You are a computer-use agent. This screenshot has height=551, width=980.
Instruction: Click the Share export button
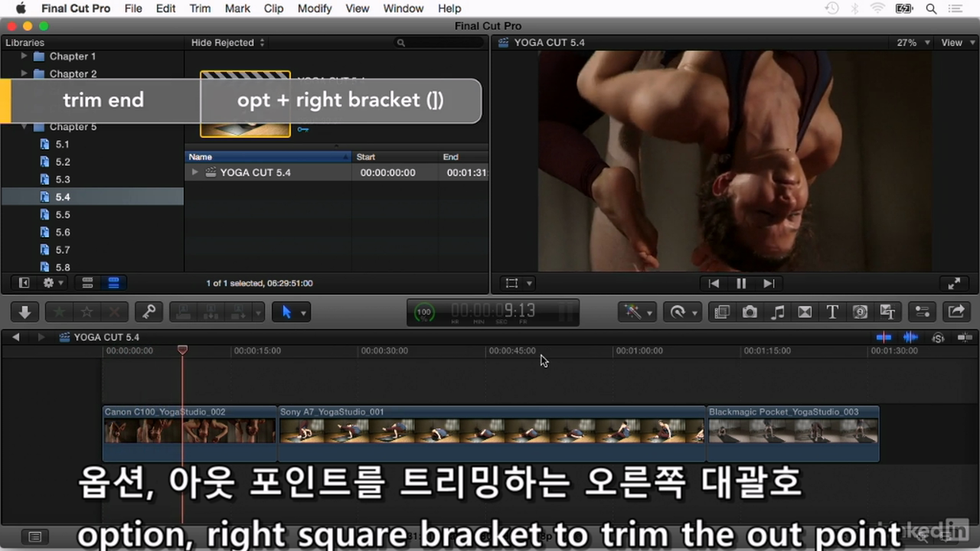[956, 311]
